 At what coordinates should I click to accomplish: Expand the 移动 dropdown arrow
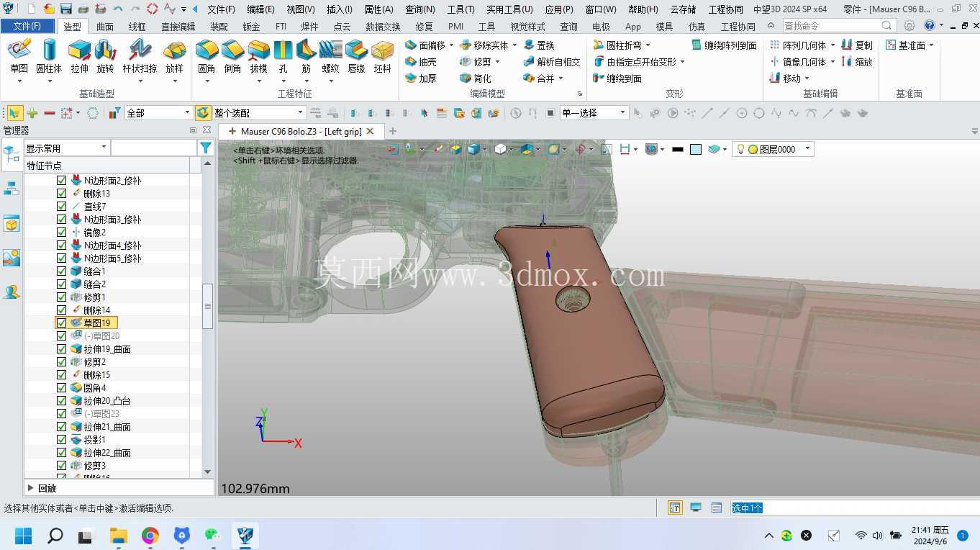point(807,78)
